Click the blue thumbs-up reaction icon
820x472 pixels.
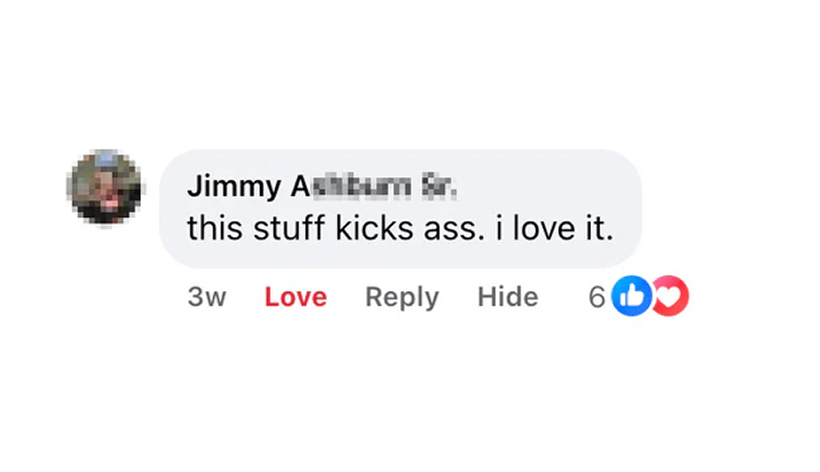(x=631, y=296)
